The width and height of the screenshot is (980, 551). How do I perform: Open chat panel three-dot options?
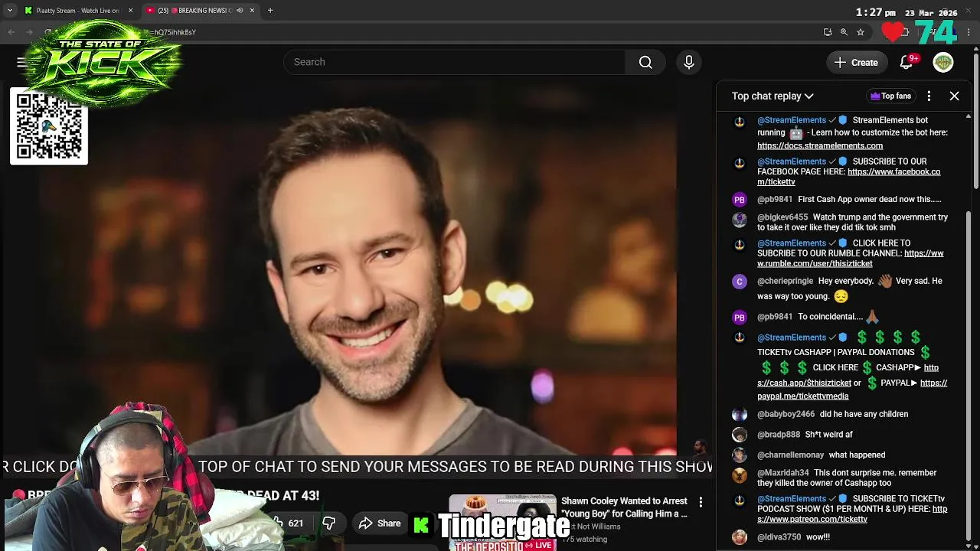click(929, 96)
